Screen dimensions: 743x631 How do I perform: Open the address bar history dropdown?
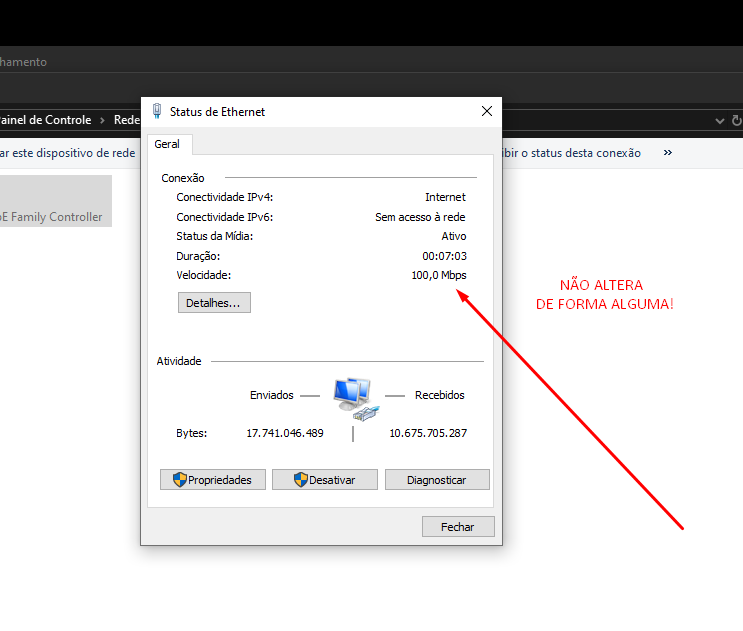(719, 120)
